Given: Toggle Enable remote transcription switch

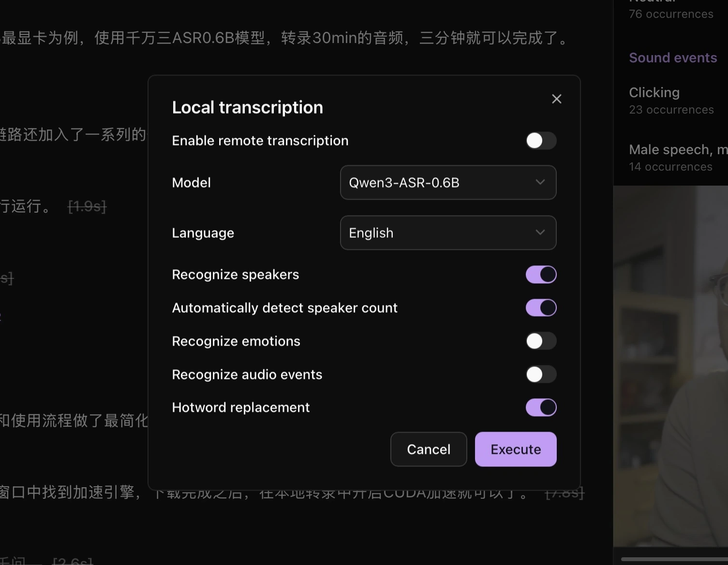Looking at the screenshot, I should [541, 141].
